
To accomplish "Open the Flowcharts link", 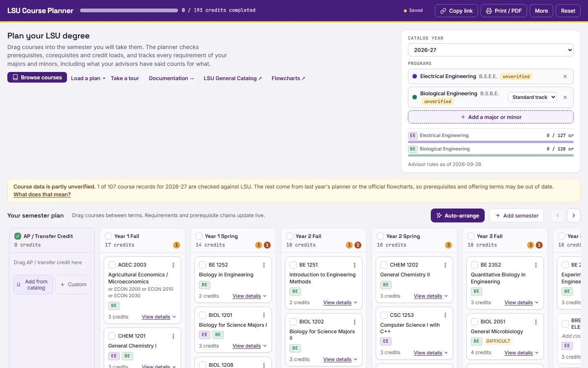I will pyautogui.click(x=288, y=78).
